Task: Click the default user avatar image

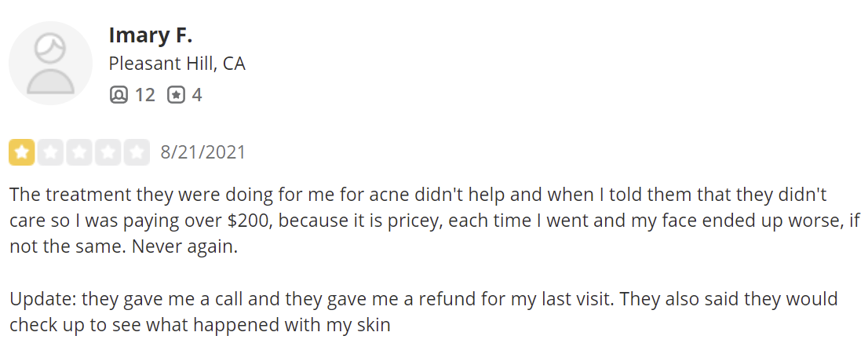Action: [x=50, y=63]
